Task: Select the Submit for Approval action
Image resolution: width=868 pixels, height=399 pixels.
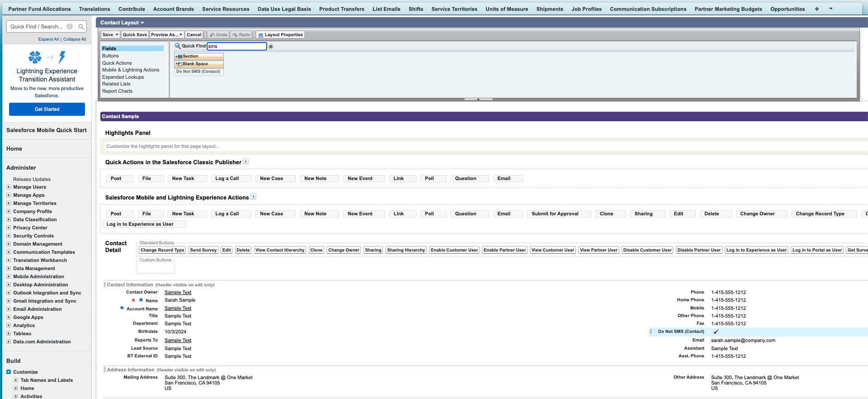Action: coord(559,214)
